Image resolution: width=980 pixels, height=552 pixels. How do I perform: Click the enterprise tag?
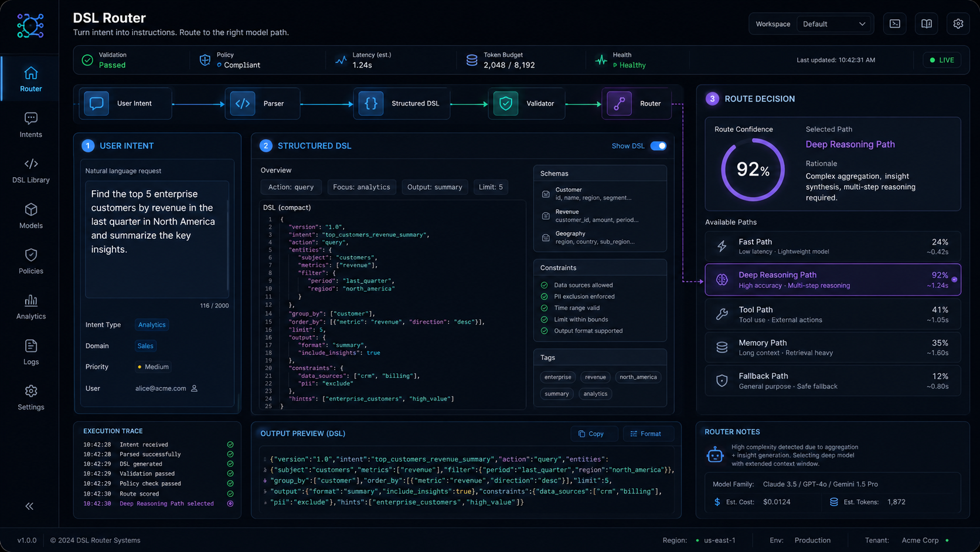(x=557, y=377)
